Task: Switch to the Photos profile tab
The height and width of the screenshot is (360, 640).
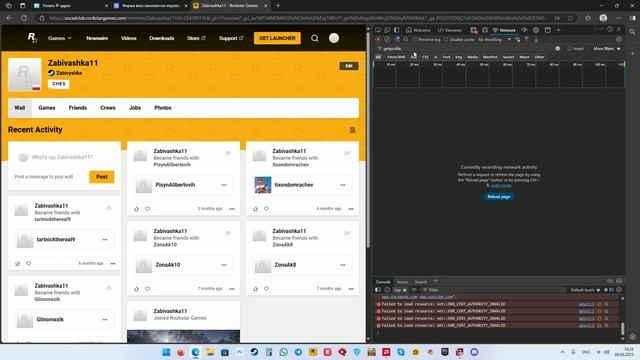Action: click(163, 108)
